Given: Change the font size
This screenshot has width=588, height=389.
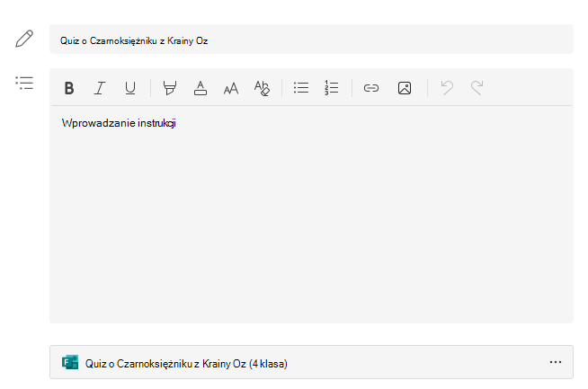Looking at the screenshot, I should tap(231, 88).
